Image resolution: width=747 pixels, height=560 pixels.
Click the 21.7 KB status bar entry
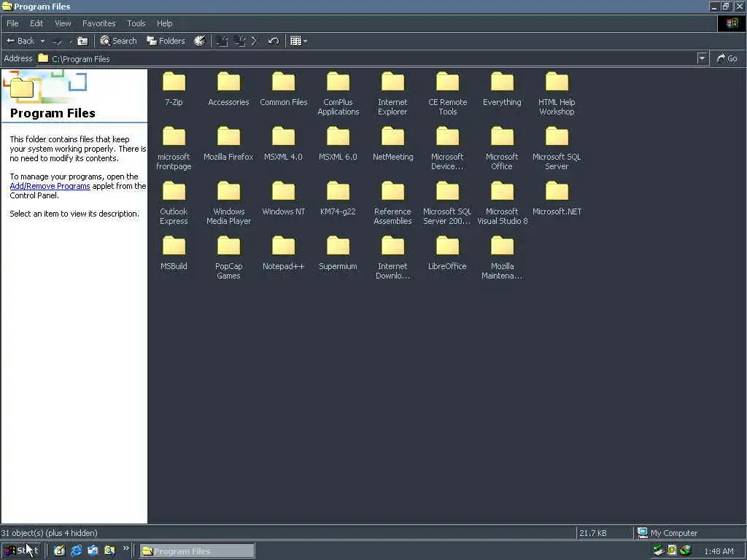point(593,533)
